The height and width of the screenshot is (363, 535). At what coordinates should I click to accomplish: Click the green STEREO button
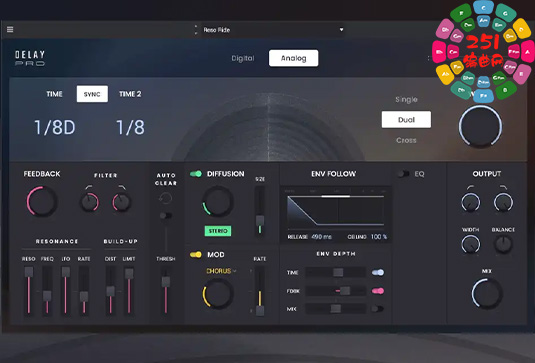click(x=218, y=231)
